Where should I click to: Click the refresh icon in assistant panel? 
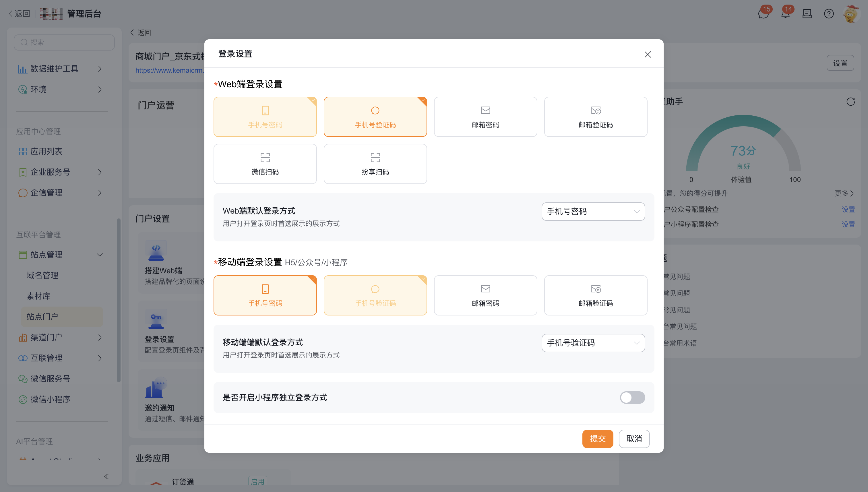[850, 102]
